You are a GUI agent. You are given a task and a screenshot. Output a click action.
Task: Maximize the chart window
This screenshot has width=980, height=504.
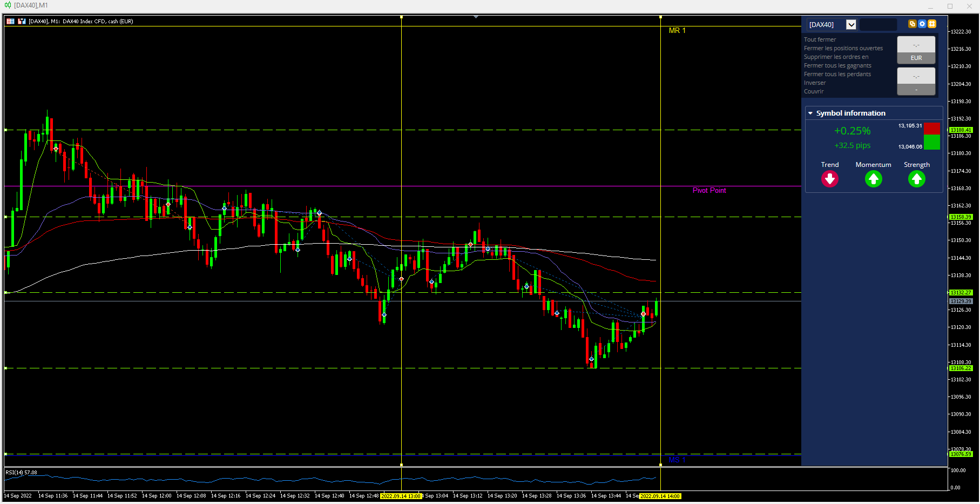point(950,6)
